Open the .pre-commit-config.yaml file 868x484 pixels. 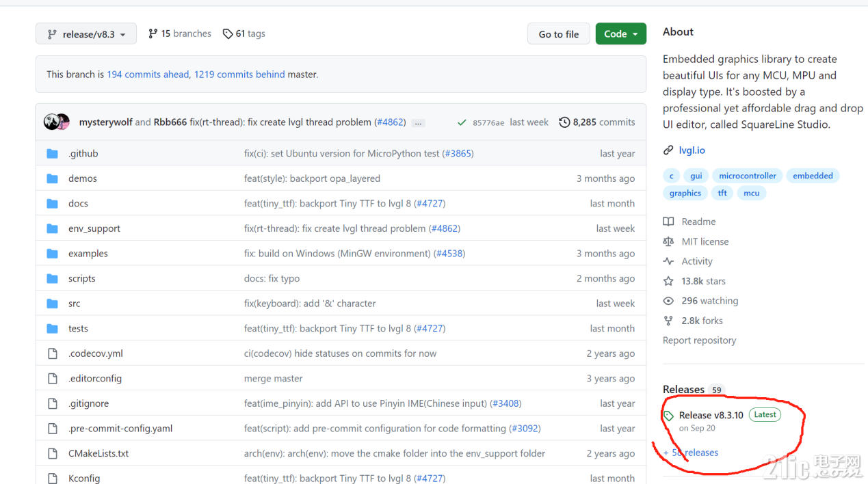tap(120, 429)
